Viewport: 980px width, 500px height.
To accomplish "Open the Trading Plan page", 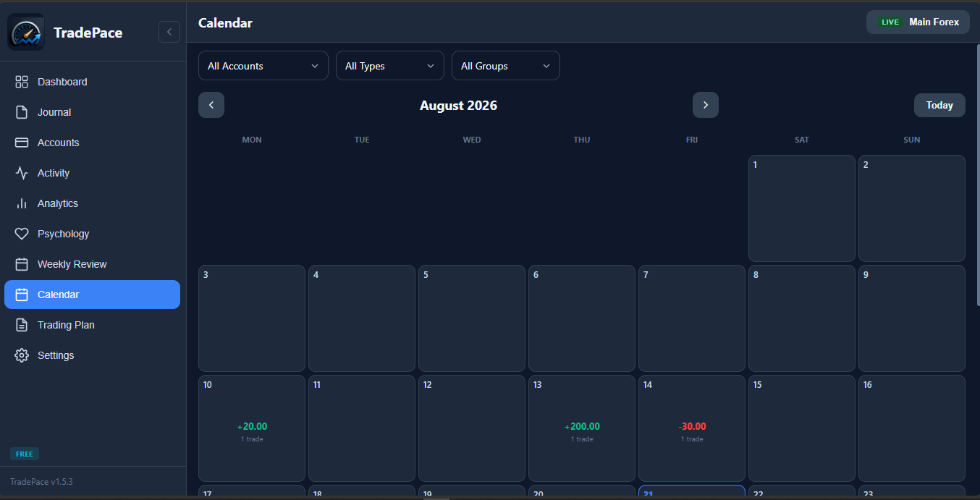I will pyautogui.click(x=92, y=325).
